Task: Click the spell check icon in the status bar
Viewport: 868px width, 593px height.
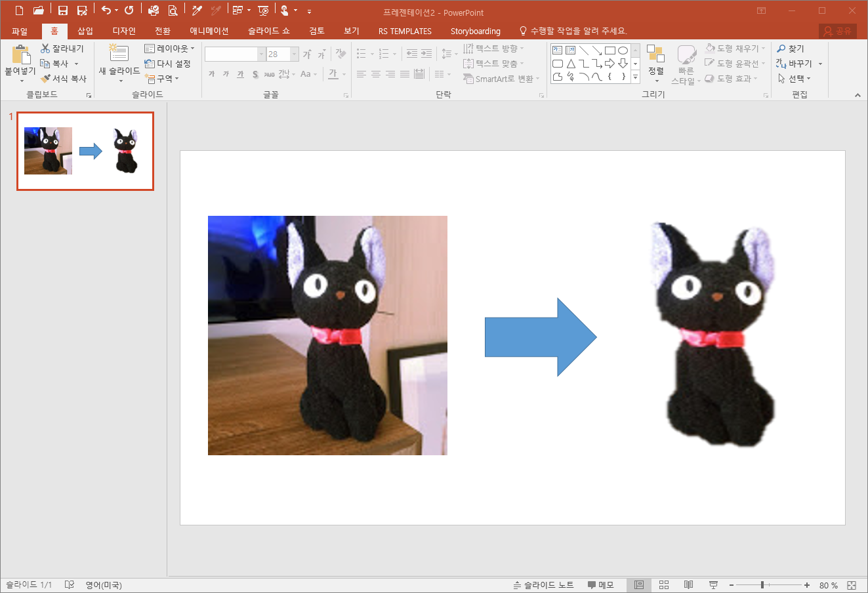Action: click(70, 585)
